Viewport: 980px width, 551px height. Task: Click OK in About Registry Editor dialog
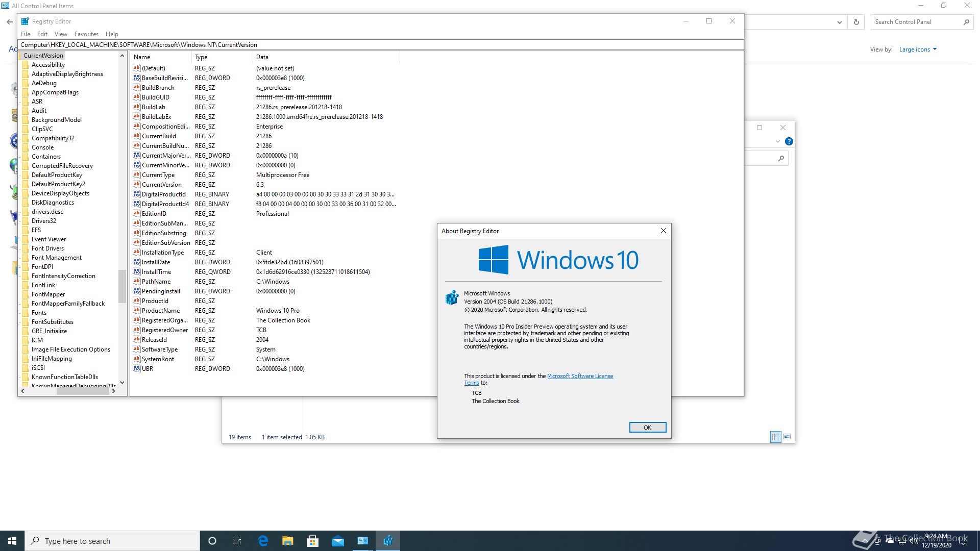coord(647,428)
